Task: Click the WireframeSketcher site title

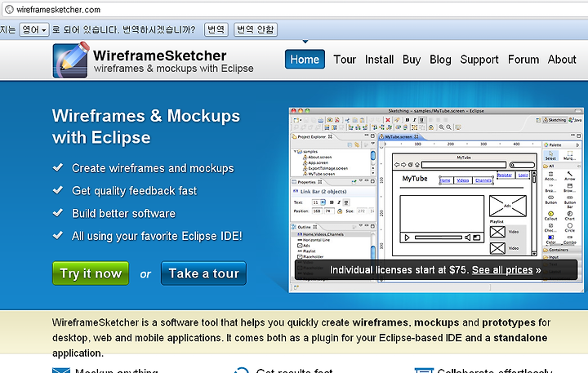Action: coord(160,56)
